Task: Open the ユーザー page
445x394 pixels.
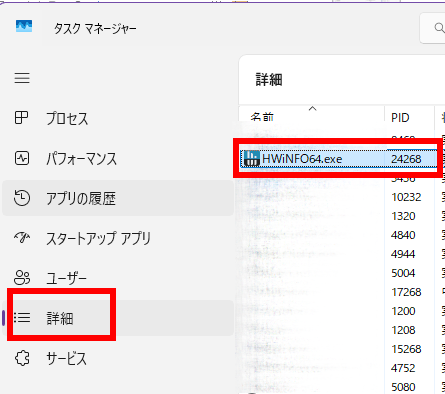Action: click(118, 278)
